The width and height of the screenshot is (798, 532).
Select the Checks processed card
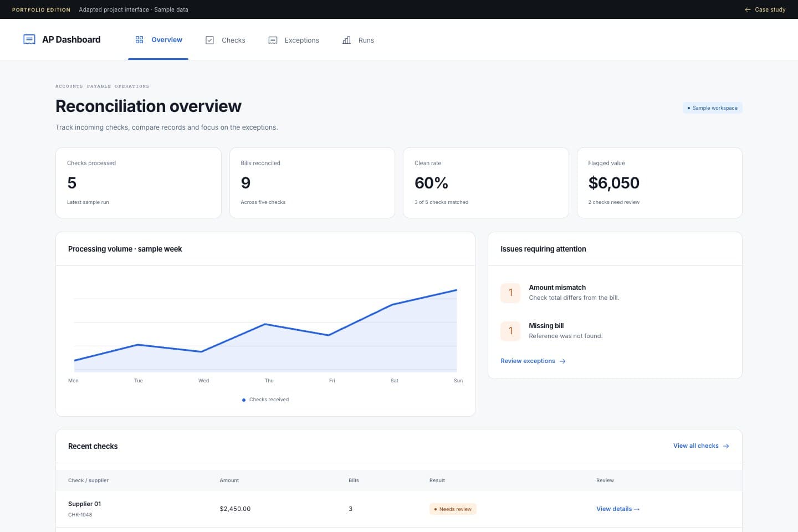[x=139, y=183]
